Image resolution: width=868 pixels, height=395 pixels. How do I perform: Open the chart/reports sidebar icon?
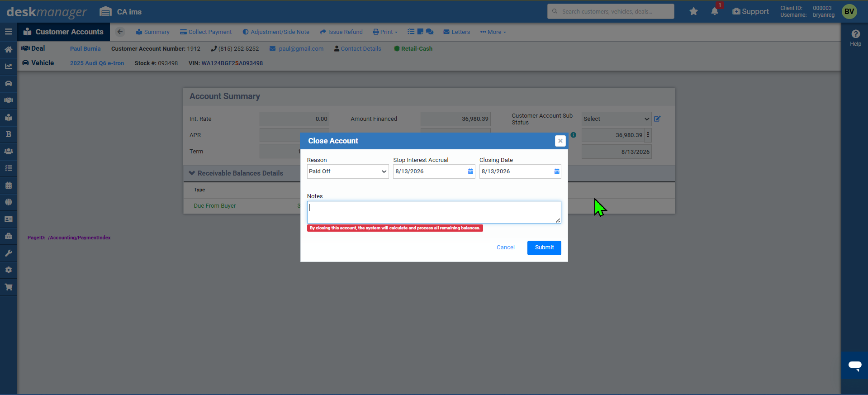pos(8,66)
